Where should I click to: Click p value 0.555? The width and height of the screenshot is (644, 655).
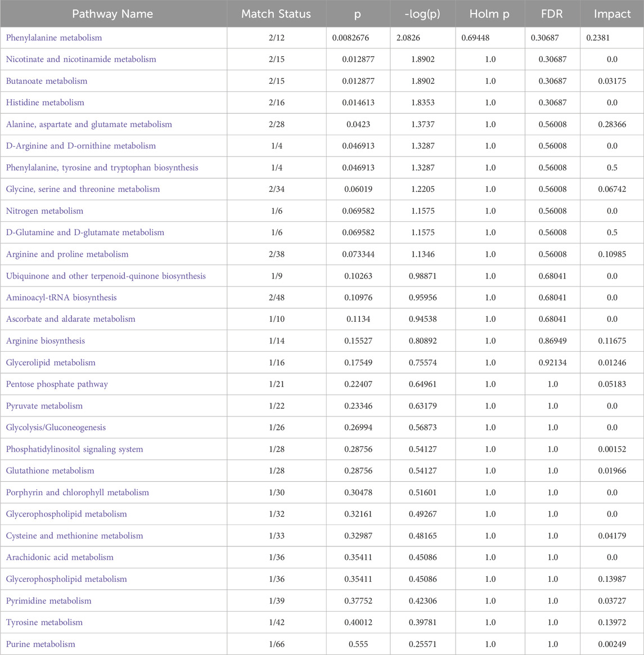pyautogui.click(x=358, y=644)
